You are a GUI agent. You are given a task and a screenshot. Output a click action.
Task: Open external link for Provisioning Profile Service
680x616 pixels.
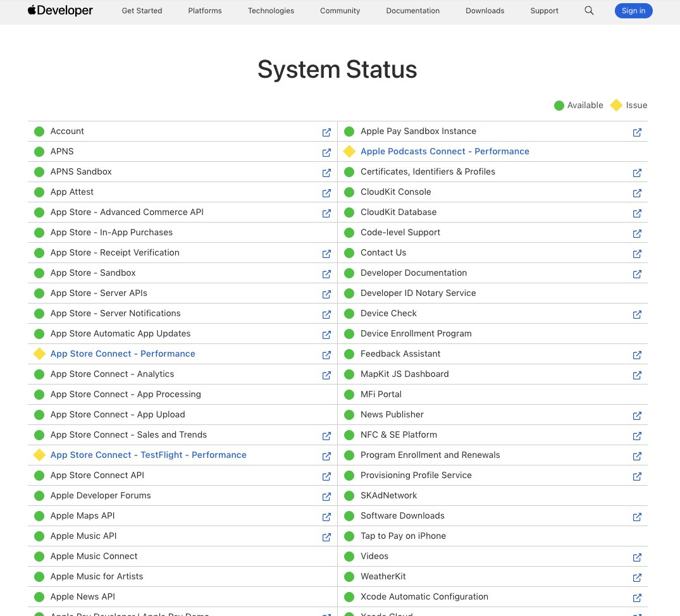click(x=637, y=476)
